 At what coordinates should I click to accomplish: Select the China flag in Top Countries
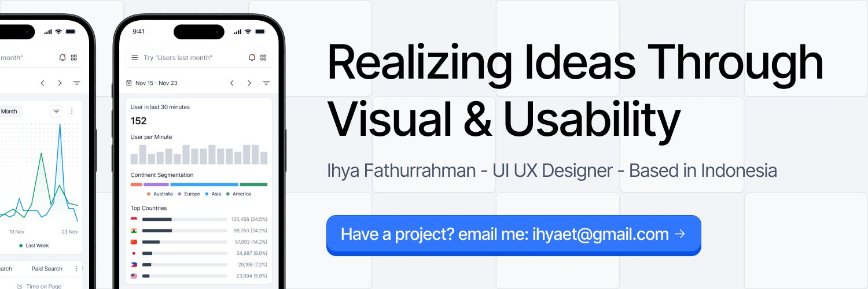(134, 242)
